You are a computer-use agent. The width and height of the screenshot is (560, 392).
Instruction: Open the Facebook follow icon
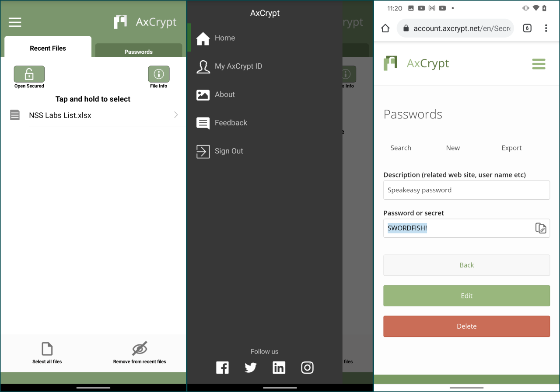point(222,368)
